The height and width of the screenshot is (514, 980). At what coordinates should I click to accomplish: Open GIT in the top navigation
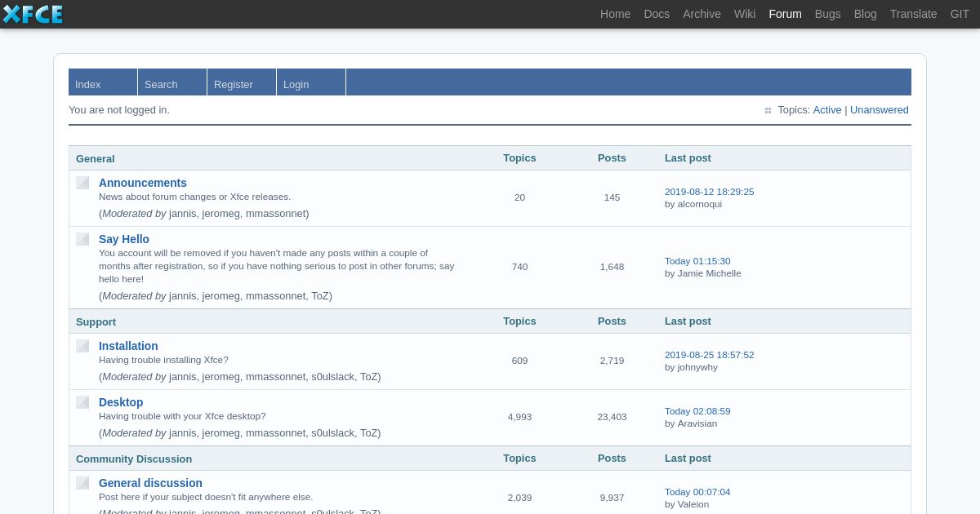pyautogui.click(x=960, y=14)
